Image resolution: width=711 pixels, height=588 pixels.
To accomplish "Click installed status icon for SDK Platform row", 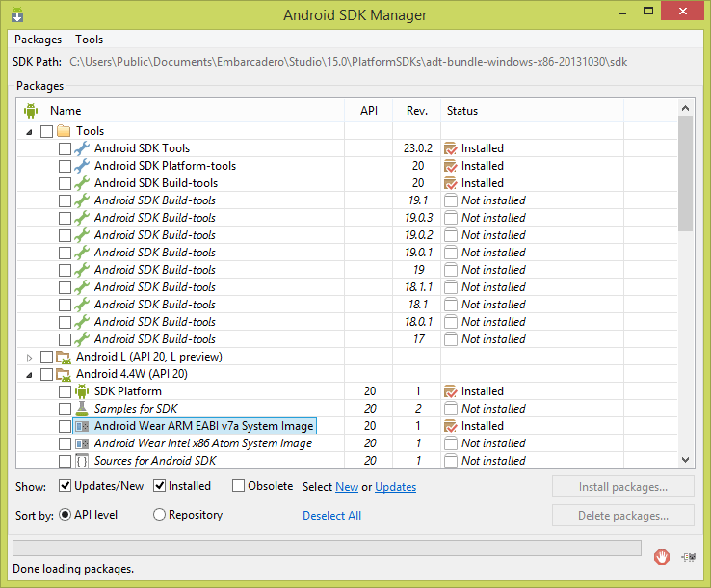I will tap(450, 391).
